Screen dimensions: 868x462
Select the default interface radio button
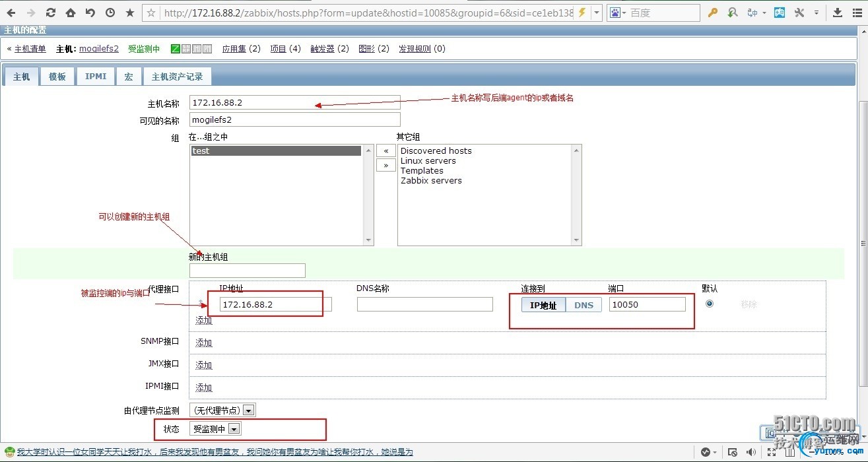coord(710,304)
